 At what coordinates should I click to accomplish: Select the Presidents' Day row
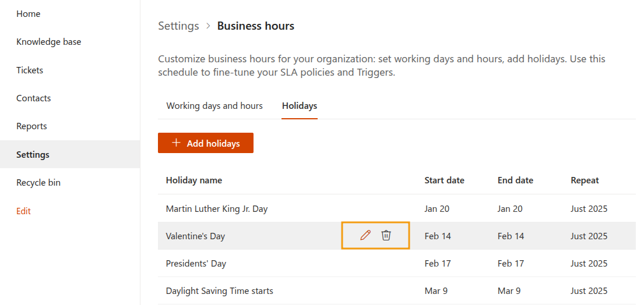(196, 263)
